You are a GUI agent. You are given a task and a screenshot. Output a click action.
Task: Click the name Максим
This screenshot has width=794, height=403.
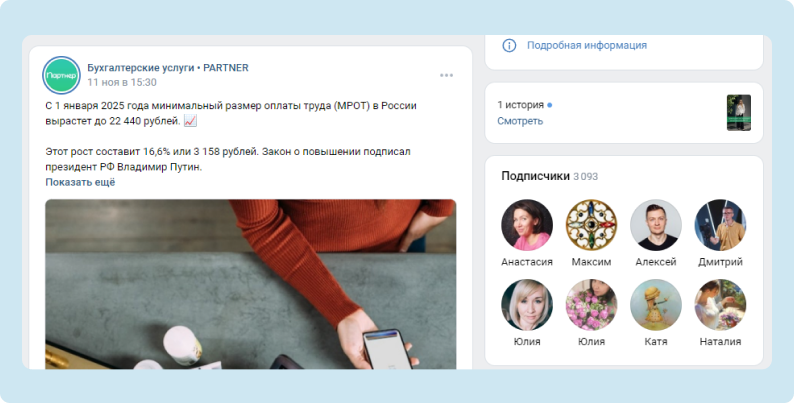pos(591,262)
